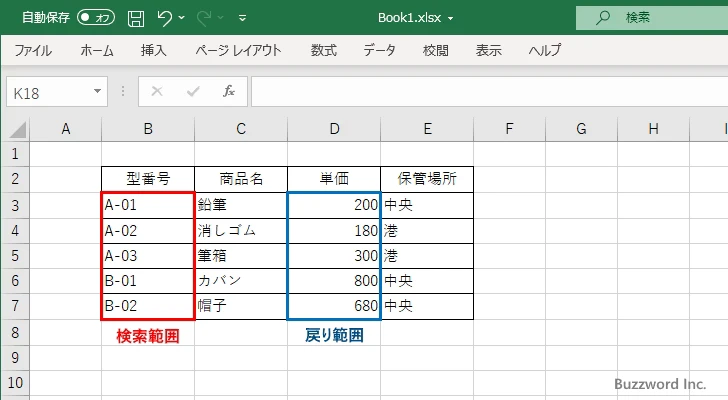Open the Undo history dropdown arrow
The height and width of the screenshot is (400, 728).
coord(182,18)
